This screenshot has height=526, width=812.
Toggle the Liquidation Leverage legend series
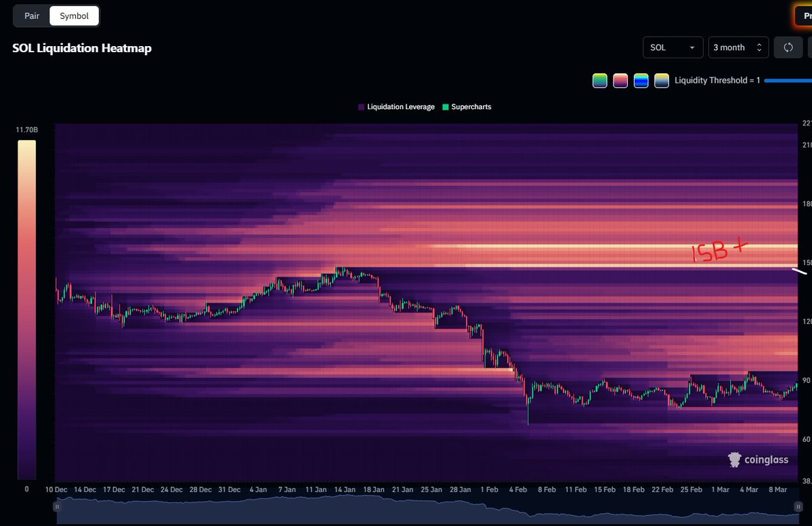coord(396,106)
